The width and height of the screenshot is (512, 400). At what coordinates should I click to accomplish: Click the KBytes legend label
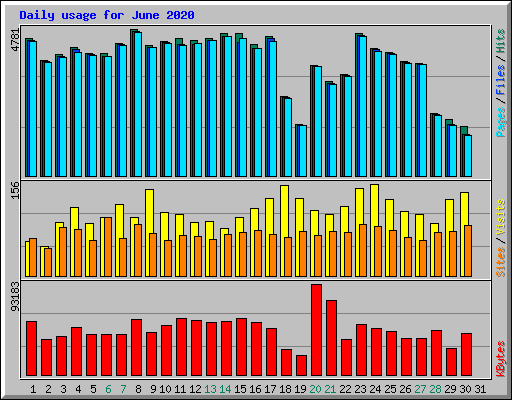coord(501,359)
